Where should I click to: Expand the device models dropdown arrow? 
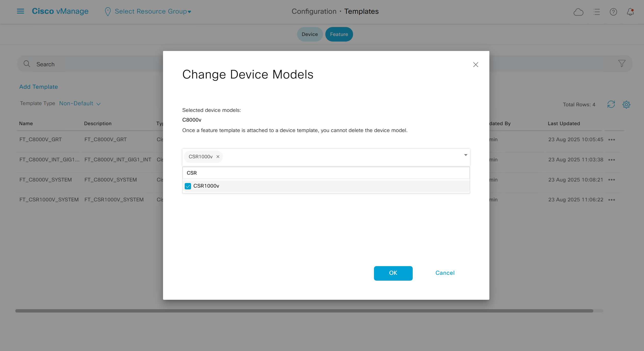click(465, 155)
